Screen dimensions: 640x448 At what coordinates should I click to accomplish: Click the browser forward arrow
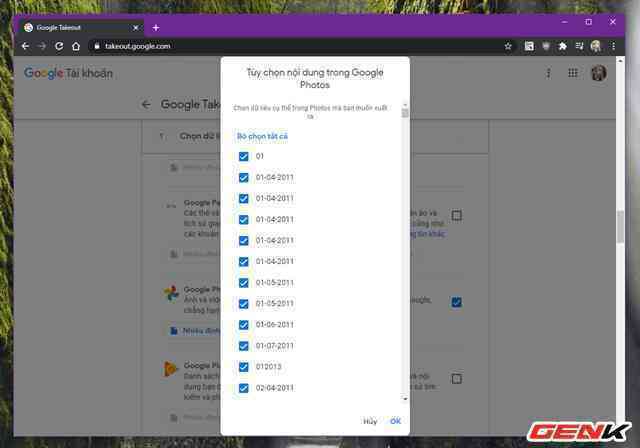tap(42, 46)
